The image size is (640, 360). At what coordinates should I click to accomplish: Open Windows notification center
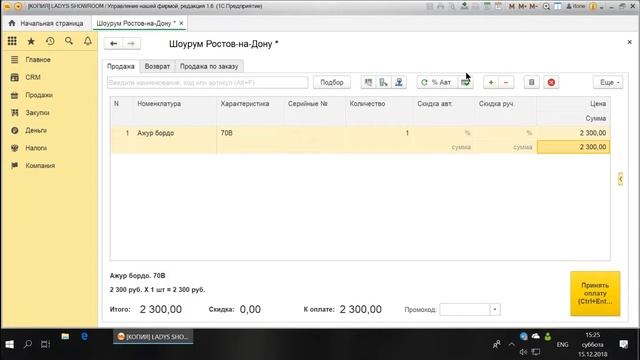click(x=623, y=344)
